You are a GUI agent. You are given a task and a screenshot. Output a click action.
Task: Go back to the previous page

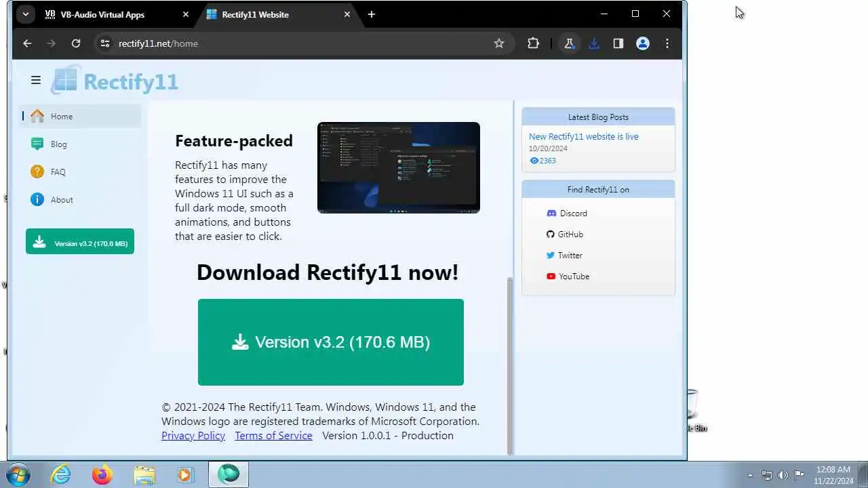click(27, 43)
